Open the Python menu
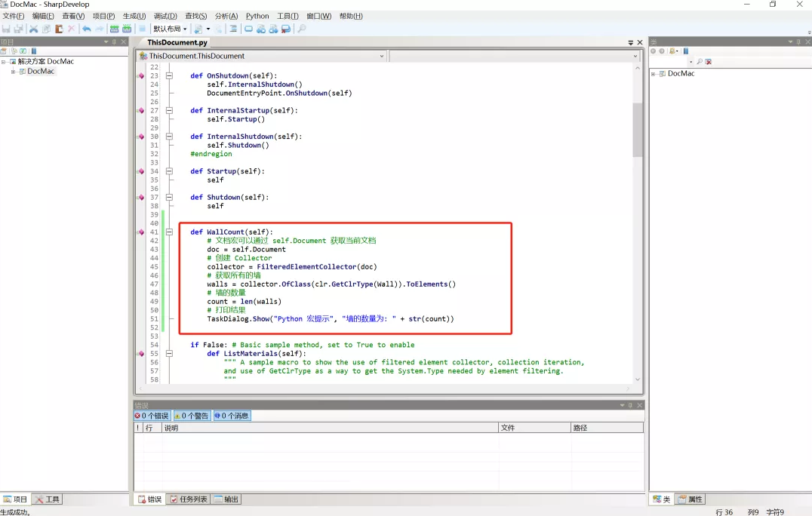Image resolution: width=812 pixels, height=516 pixels. (x=257, y=16)
